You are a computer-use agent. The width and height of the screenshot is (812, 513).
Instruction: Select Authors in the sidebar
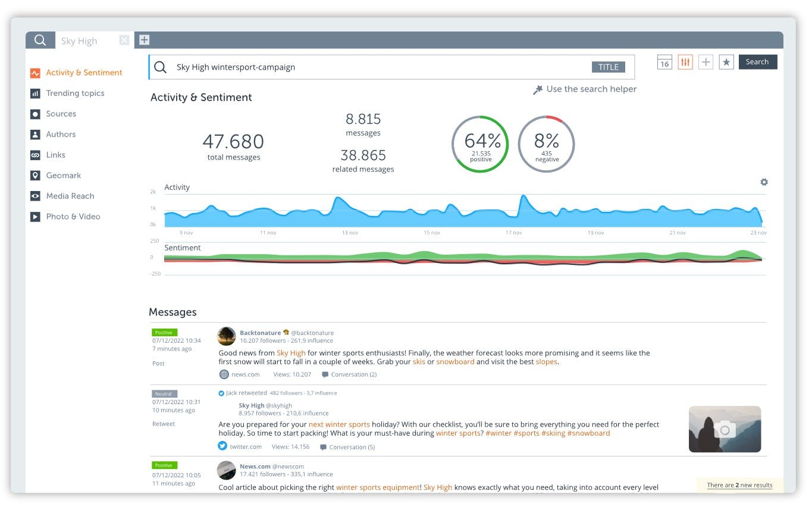pyautogui.click(x=53, y=134)
